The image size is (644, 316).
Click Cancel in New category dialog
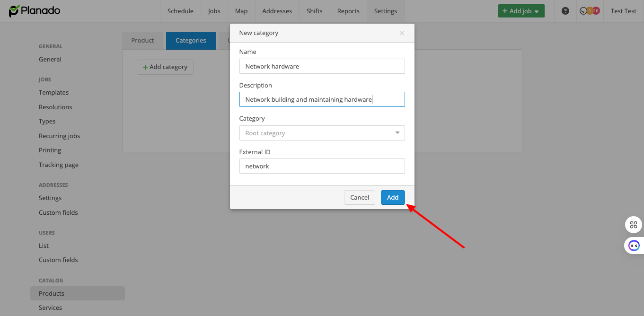(360, 197)
